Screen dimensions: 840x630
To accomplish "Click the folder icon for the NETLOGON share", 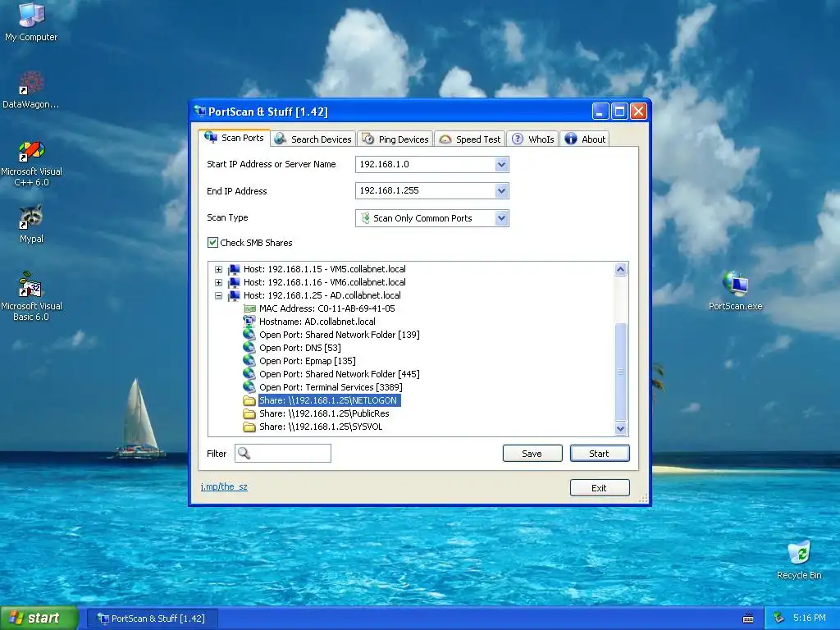I will tap(249, 400).
